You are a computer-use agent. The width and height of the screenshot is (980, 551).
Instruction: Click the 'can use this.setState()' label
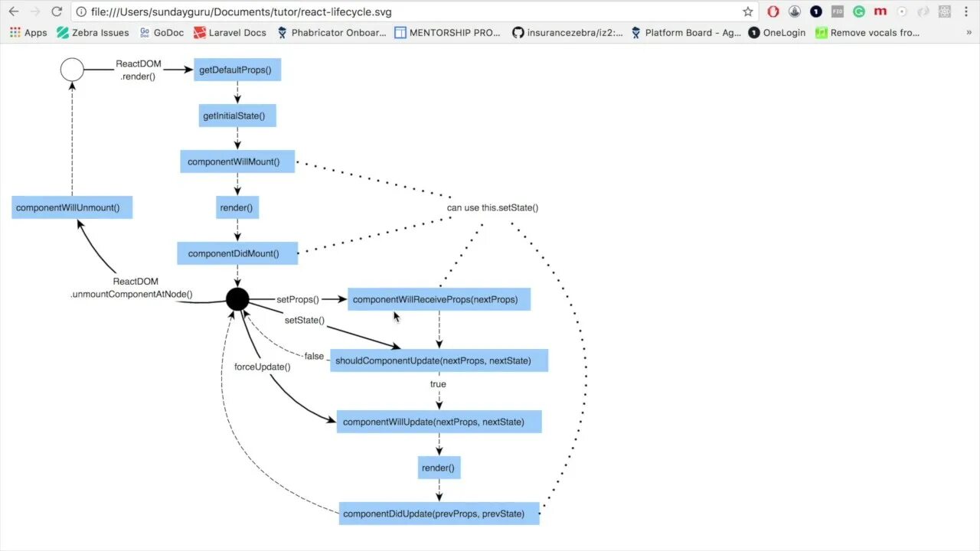[492, 207]
